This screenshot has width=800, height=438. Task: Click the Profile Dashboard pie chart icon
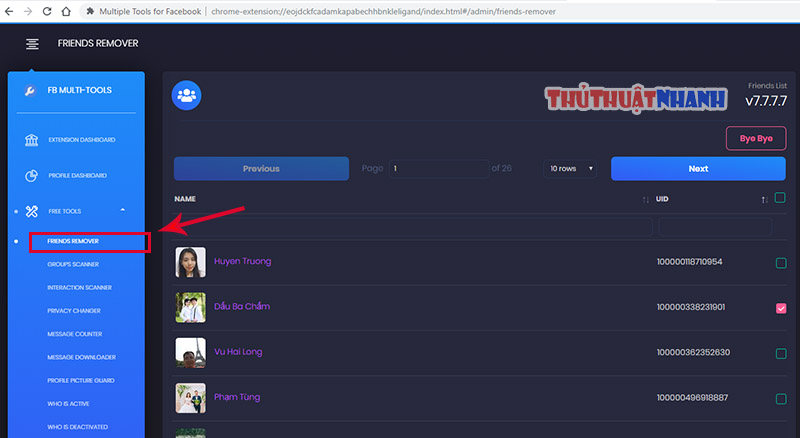pos(32,176)
